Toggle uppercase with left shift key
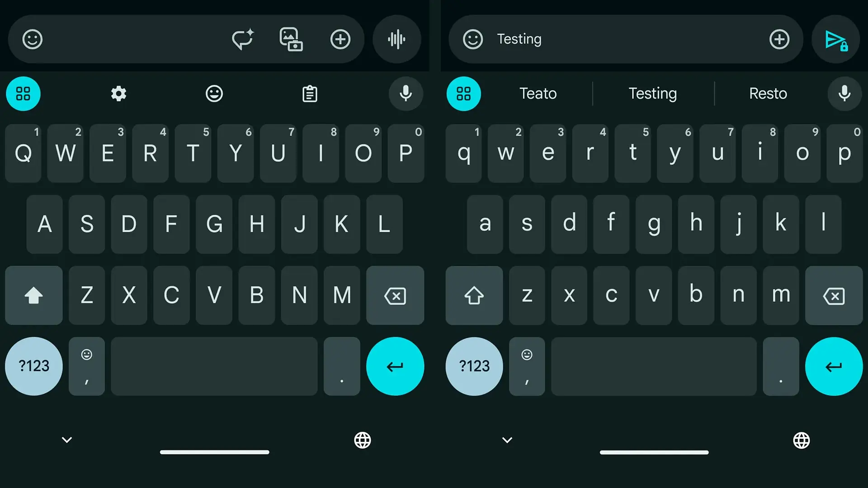This screenshot has width=868, height=488. [x=33, y=296]
